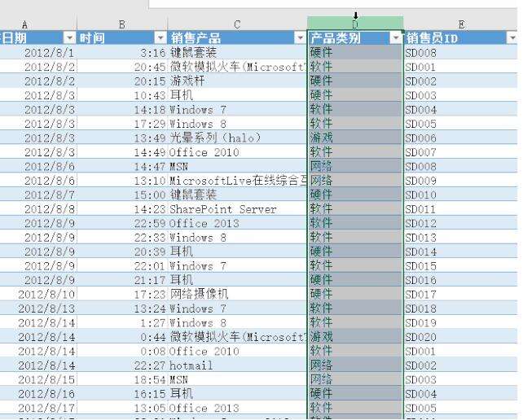Click the cell with 网络摄像机
523x420 pixels.
click(237, 294)
